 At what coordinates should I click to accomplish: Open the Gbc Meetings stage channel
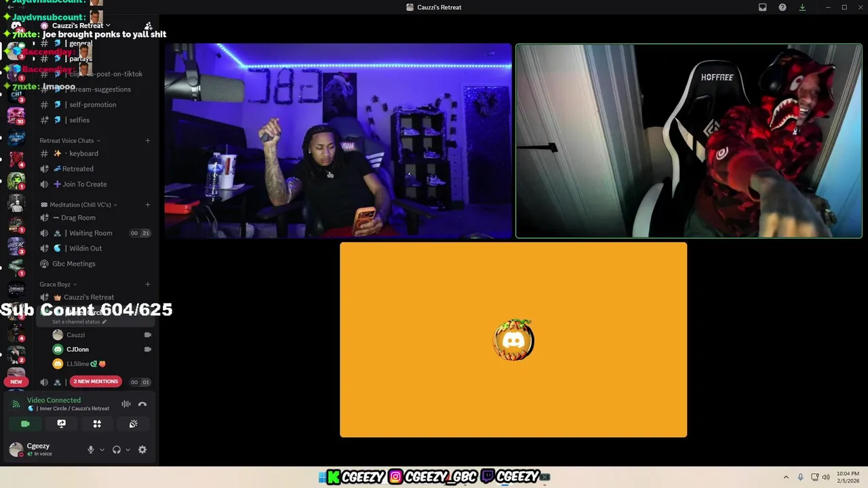pyautogui.click(x=95, y=264)
